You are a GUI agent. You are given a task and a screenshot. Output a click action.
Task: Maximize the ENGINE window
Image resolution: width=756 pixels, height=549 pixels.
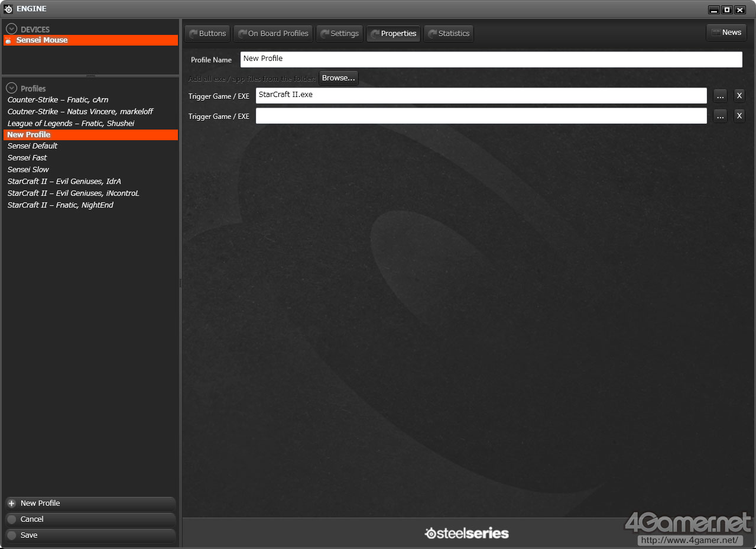pyautogui.click(x=727, y=9)
